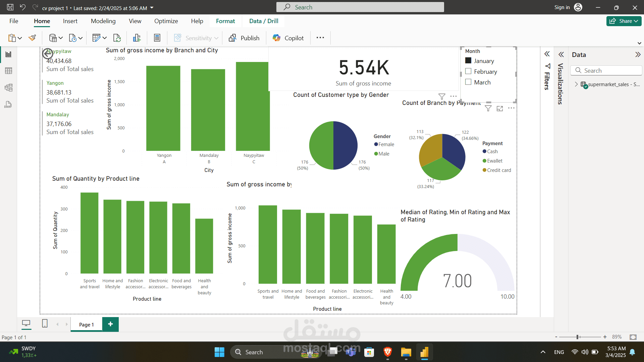
Task: Open the Model view in left sidebar
Action: [x=9, y=88]
